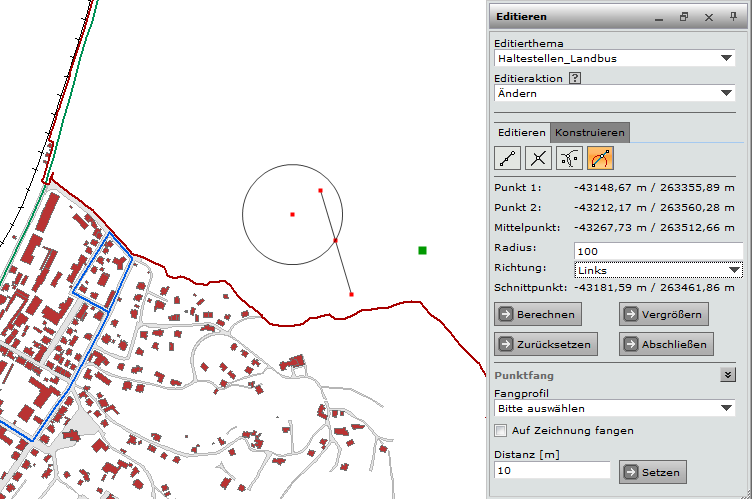Click the Radius input field

click(658, 251)
